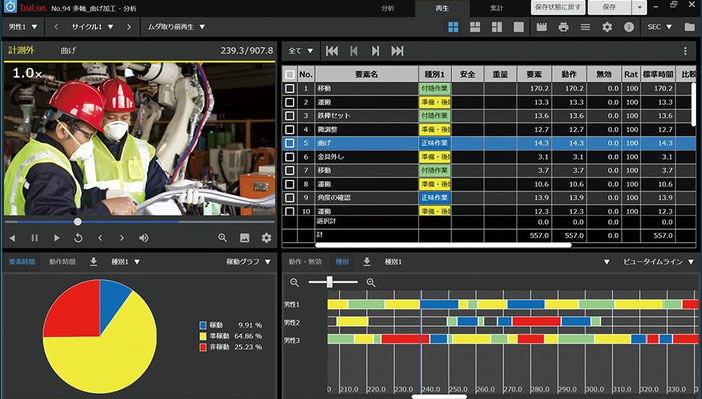
Task: Click the 保存状態に戻す button
Action: tap(558, 7)
